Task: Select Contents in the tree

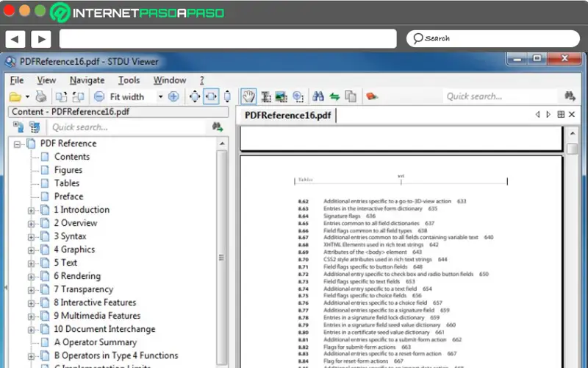Action: coord(72,157)
